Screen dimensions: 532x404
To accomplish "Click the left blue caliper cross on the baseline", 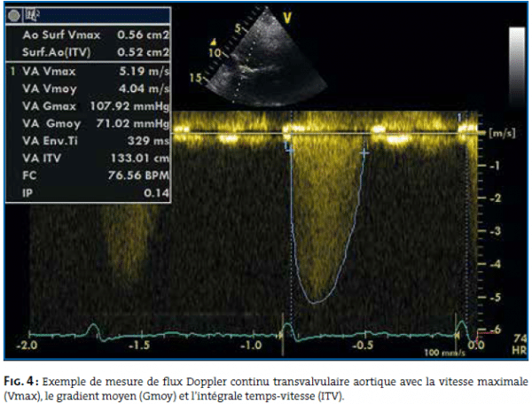I will pyautogui.click(x=288, y=150).
